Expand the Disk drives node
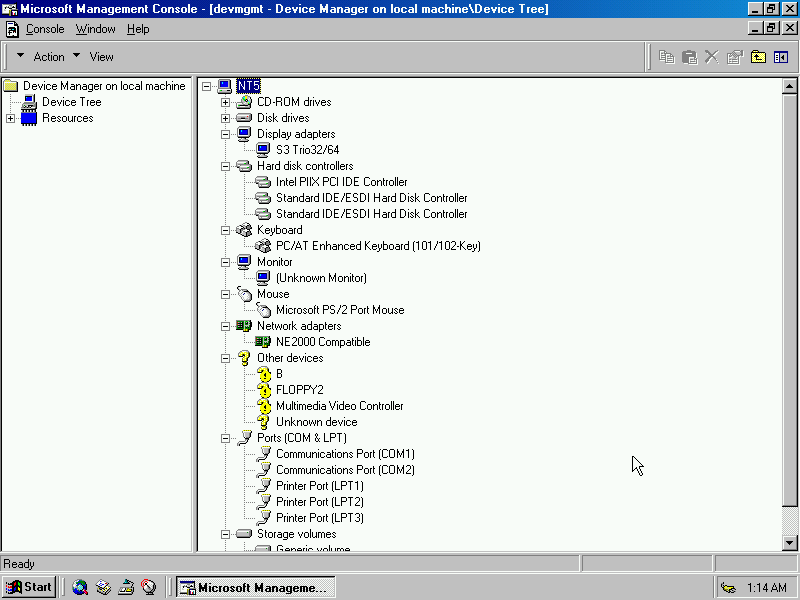The image size is (800, 600). [225, 118]
